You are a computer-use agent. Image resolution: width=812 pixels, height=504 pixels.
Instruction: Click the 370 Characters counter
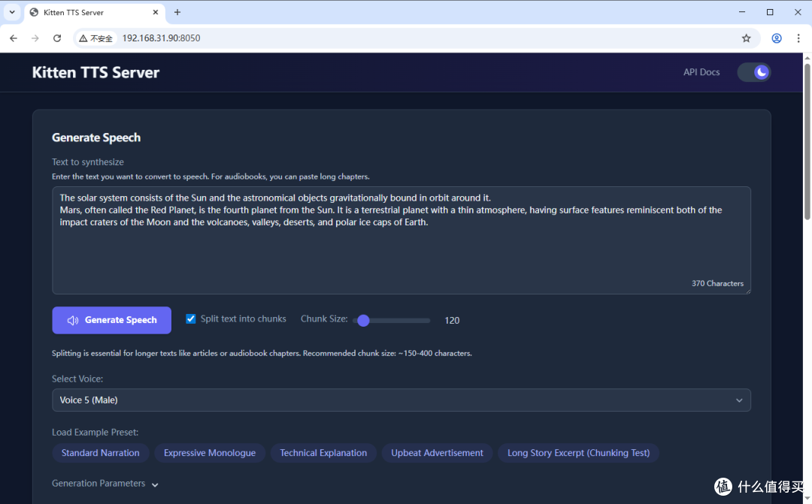click(x=717, y=284)
